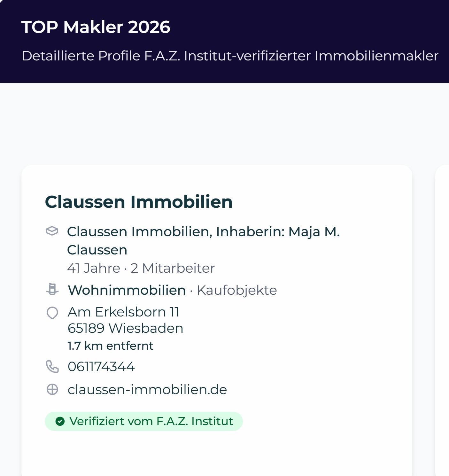Select the Wohnimmobilien property type label
The image size is (449, 476).
(x=127, y=290)
